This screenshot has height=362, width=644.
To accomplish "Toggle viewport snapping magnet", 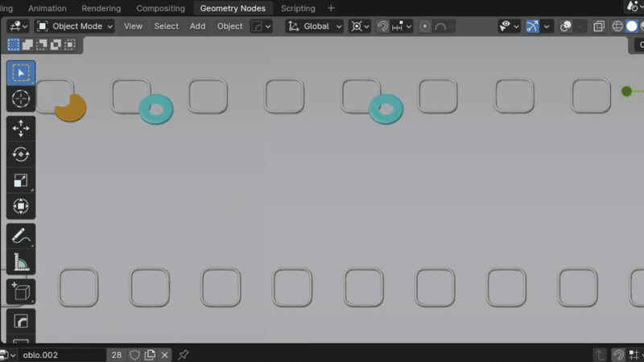I will [382, 27].
